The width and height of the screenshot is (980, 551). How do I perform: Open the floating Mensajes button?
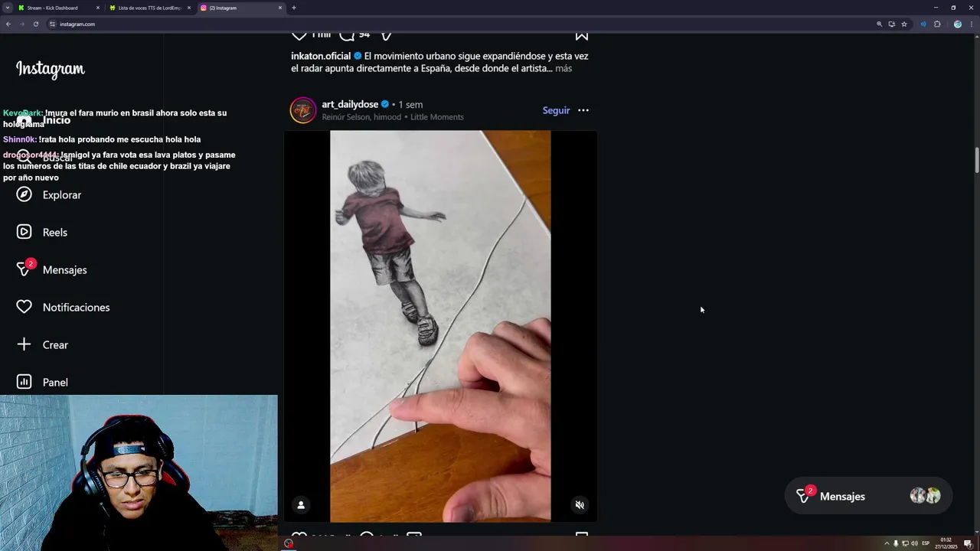tap(868, 496)
